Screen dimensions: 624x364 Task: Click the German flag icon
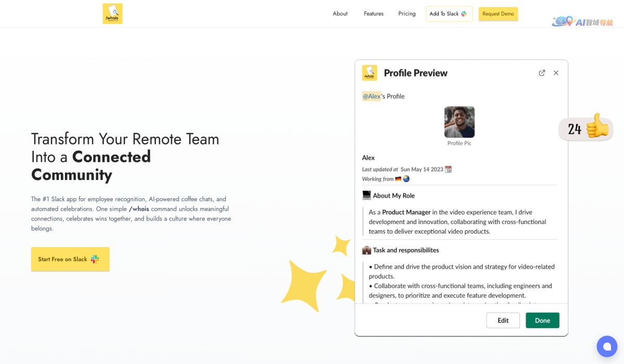coord(398,179)
